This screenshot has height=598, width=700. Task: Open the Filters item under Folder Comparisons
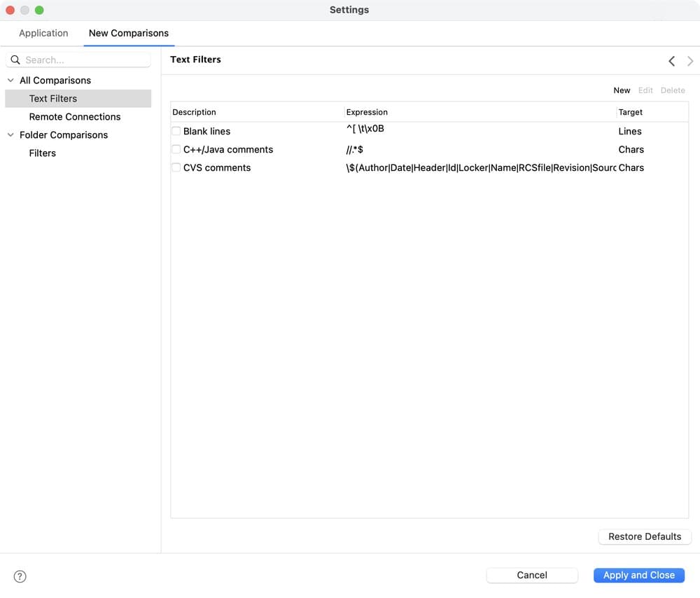coord(43,153)
